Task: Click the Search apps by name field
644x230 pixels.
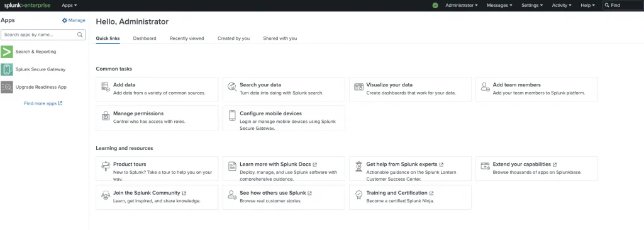Action: [43, 35]
